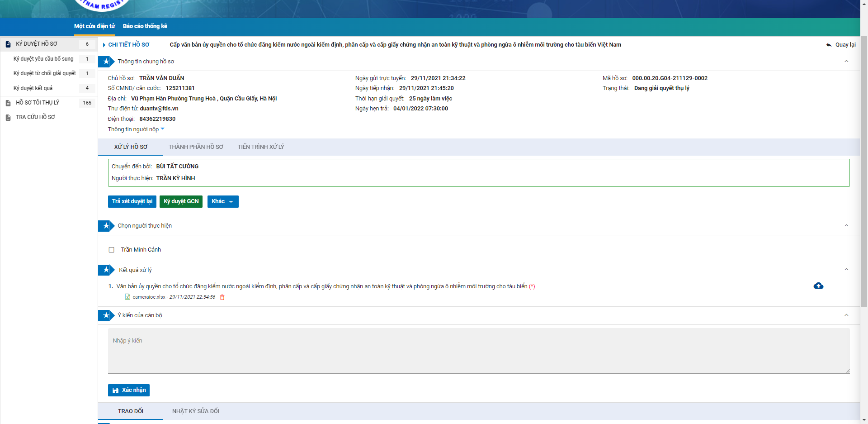The image size is (868, 424).
Task: Collapse the Kết quả xử lý section chevron
Action: 846,269
